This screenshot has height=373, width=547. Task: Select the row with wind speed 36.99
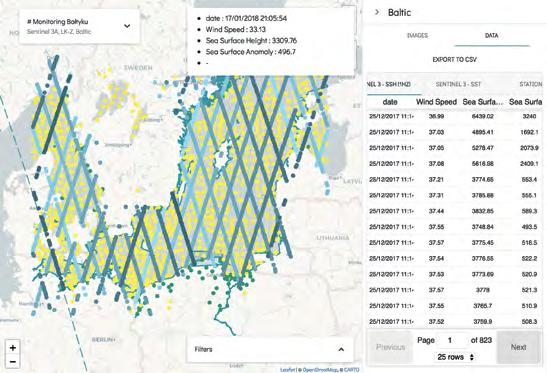click(455, 116)
